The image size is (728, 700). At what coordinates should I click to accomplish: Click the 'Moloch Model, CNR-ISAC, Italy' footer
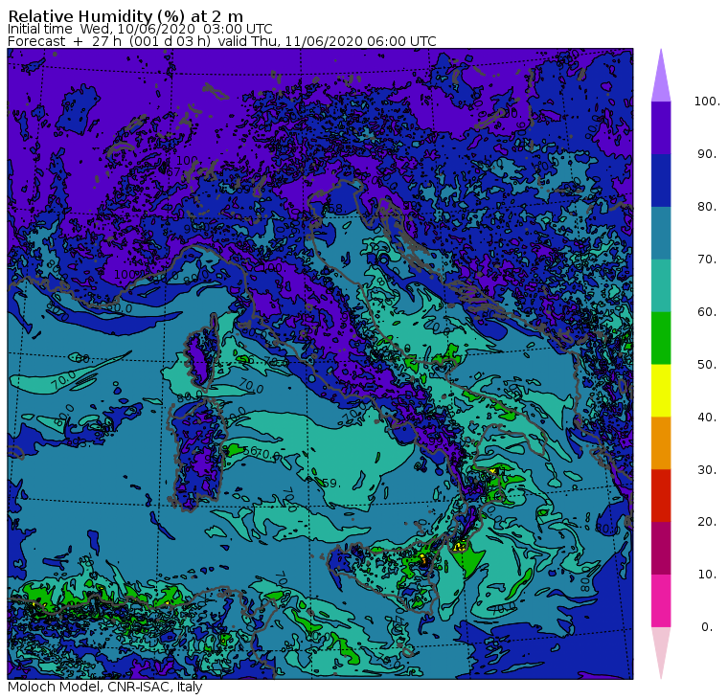(105, 687)
